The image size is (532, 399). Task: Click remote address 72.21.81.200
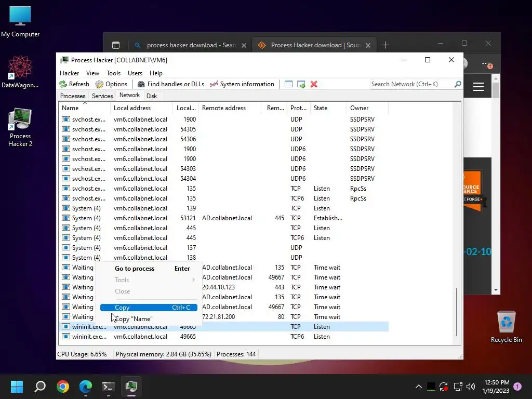tap(219, 317)
